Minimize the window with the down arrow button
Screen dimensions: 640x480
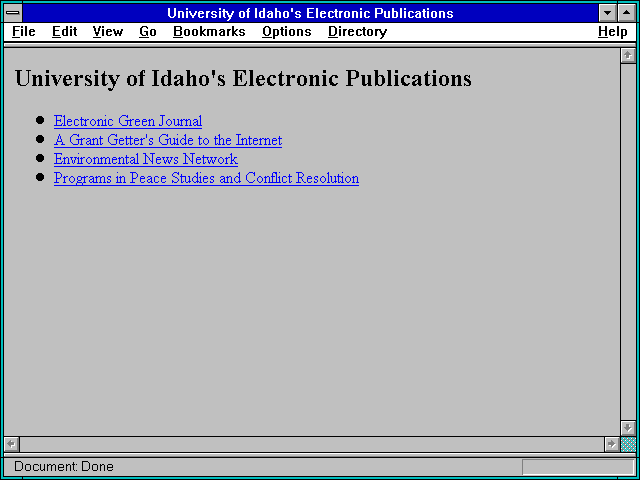(x=608, y=13)
